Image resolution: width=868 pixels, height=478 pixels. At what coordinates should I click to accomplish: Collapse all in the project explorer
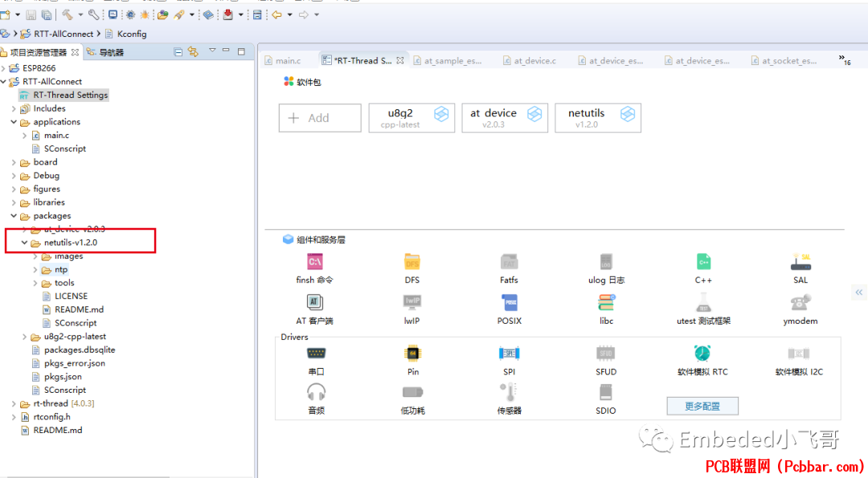click(x=178, y=52)
